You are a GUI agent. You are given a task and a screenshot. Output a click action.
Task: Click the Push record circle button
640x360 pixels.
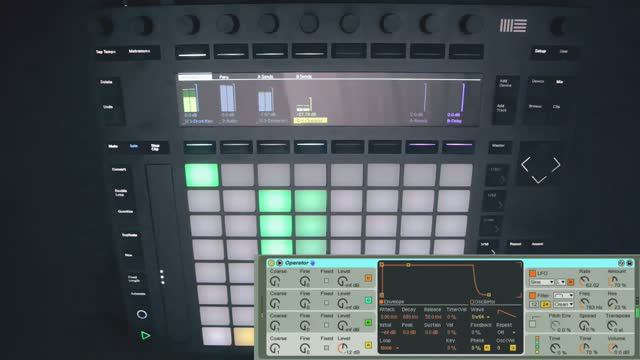(142, 314)
